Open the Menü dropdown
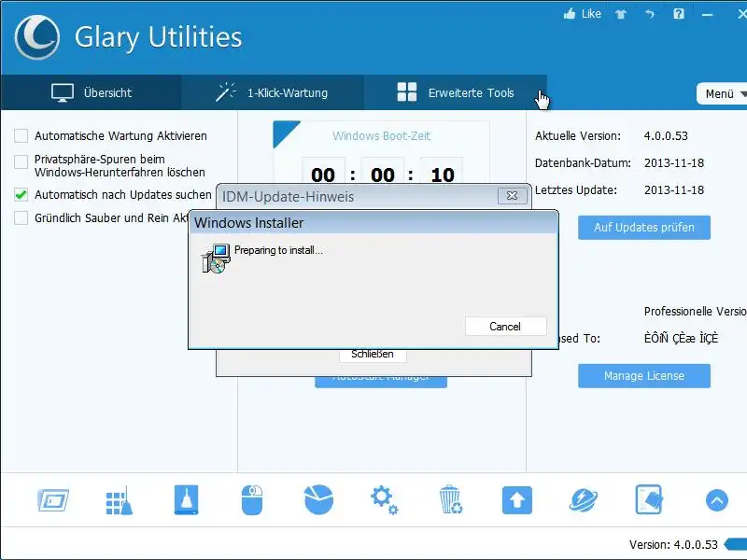This screenshot has height=560, width=747. [722, 94]
